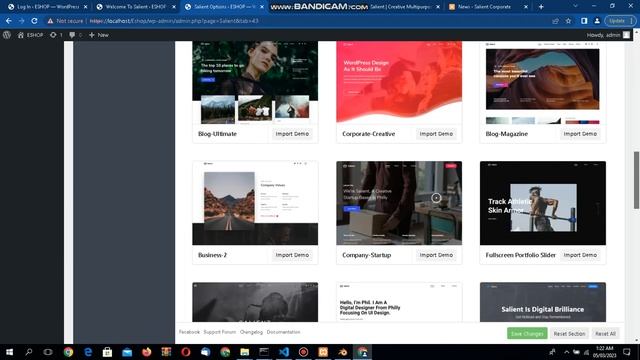Click the browser address bar URL

pos(174,21)
